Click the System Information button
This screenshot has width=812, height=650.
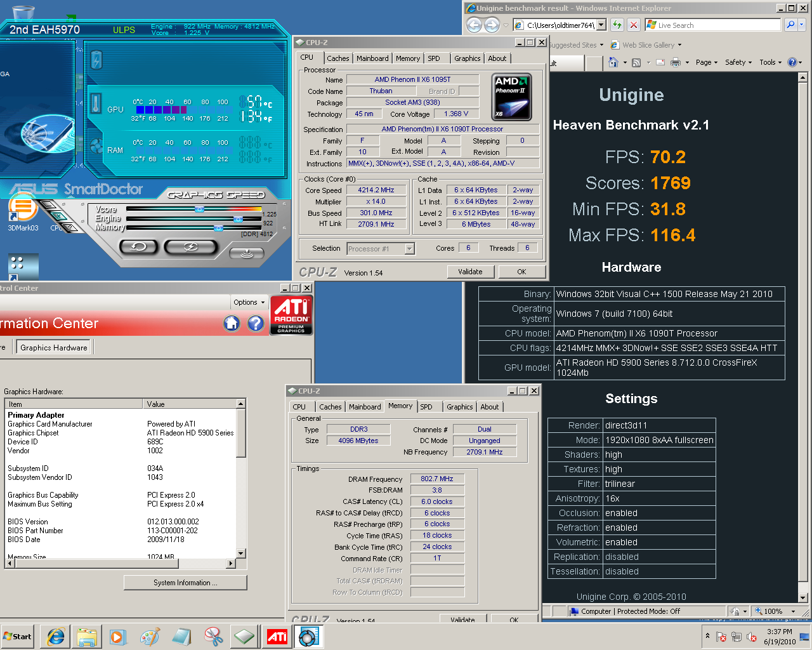pyautogui.click(x=185, y=582)
